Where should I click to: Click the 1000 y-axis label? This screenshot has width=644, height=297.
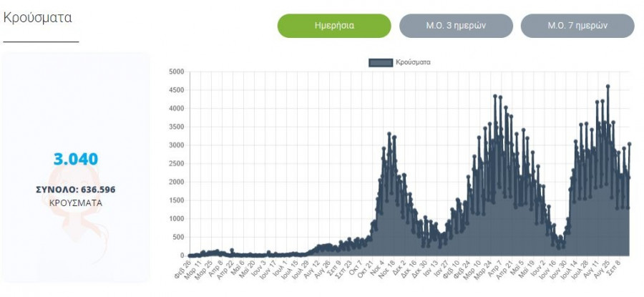point(176,218)
